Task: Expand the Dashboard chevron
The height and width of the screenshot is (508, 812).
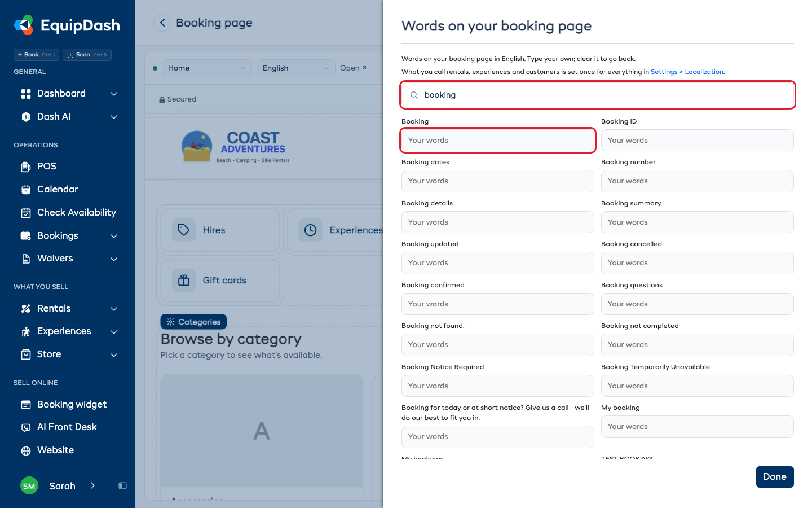Action: [x=114, y=94]
